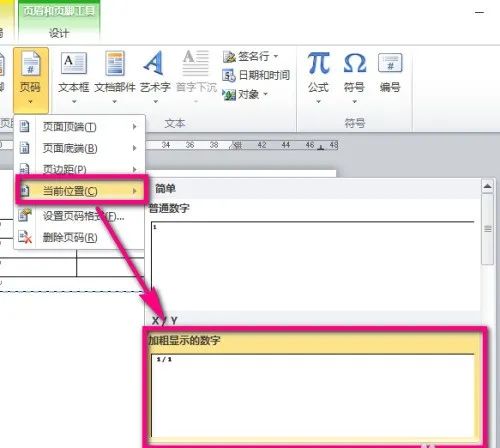Viewport: 500px width, 448px height.
Task: Open the 页面顶端(T) menu item
Action: coord(79,127)
